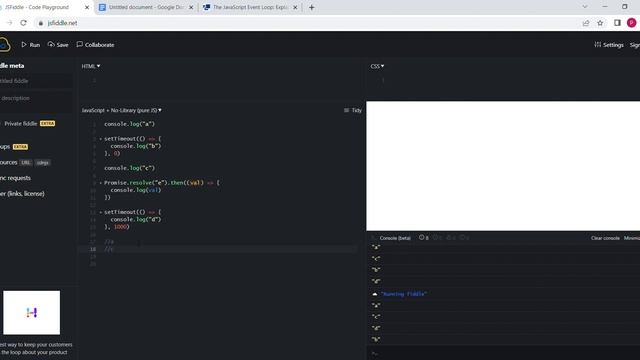Click the 1000 delay value in setTimeout
Image resolution: width=640 pixels, height=360 pixels.
(120, 227)
